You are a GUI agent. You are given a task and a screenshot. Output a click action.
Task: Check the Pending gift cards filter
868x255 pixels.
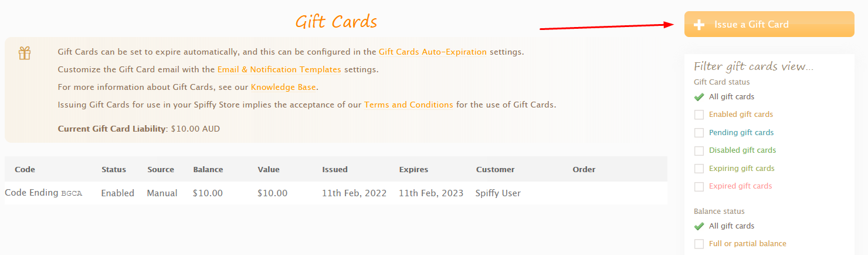pyautogui.click(x=699, y=133)
